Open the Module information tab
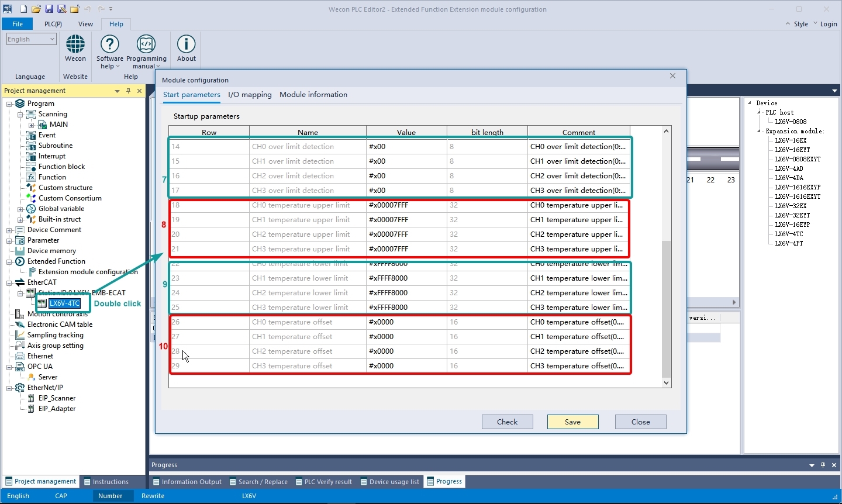The height and width of the screenshot is (504, 842). pyautogui.click(x=313, y=95)
